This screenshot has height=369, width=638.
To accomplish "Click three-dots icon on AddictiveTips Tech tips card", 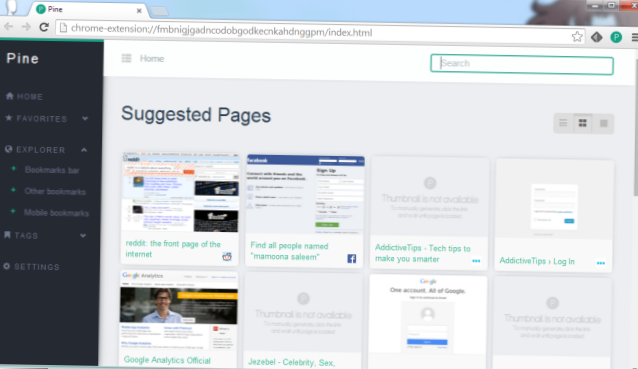I will 476,261.
